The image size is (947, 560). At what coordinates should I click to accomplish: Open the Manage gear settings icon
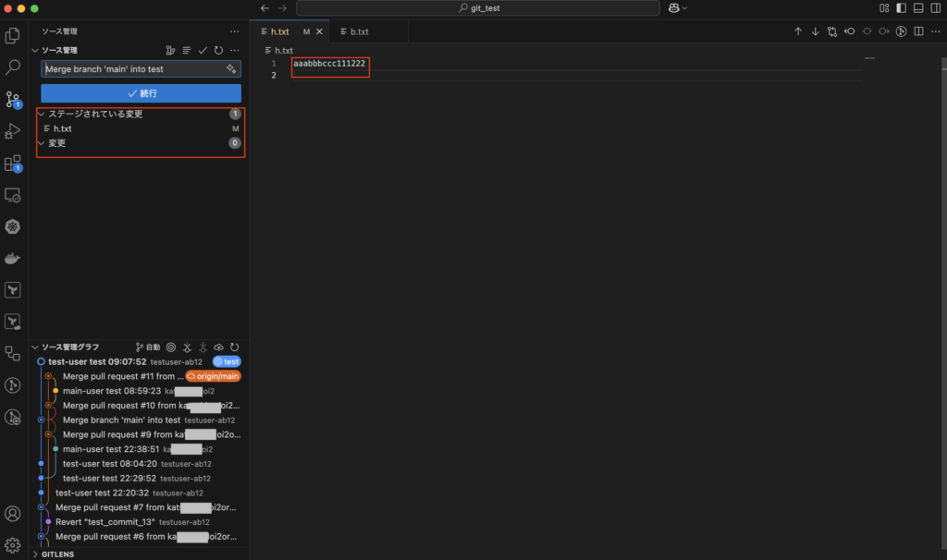point(13,545)
